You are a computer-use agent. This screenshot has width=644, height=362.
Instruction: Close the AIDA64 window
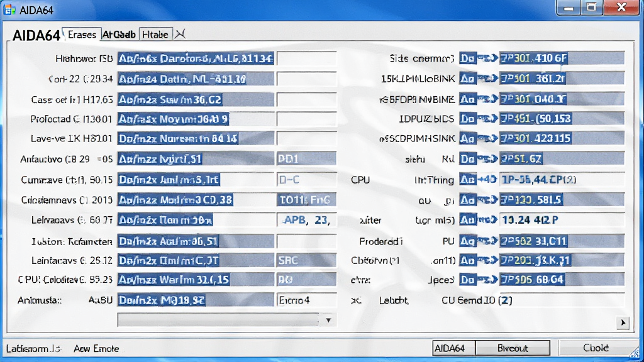click(x=621, y=8)
